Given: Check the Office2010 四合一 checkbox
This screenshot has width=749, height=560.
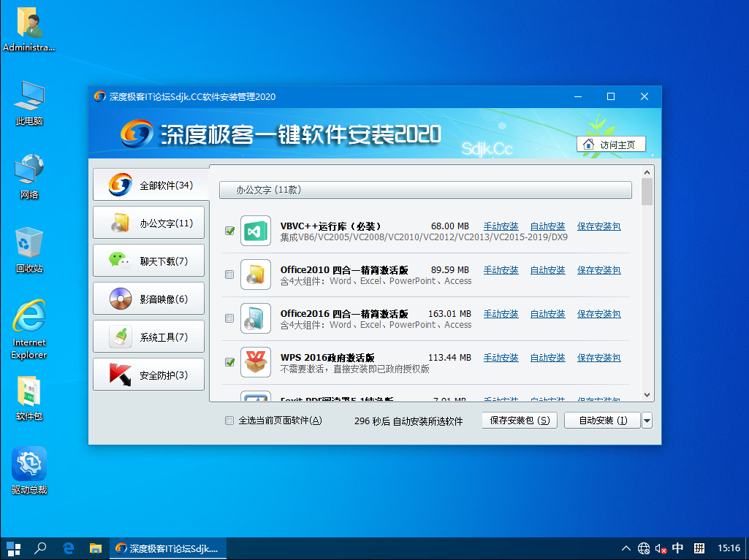Looking at the screenshot, I should point(229,275).
